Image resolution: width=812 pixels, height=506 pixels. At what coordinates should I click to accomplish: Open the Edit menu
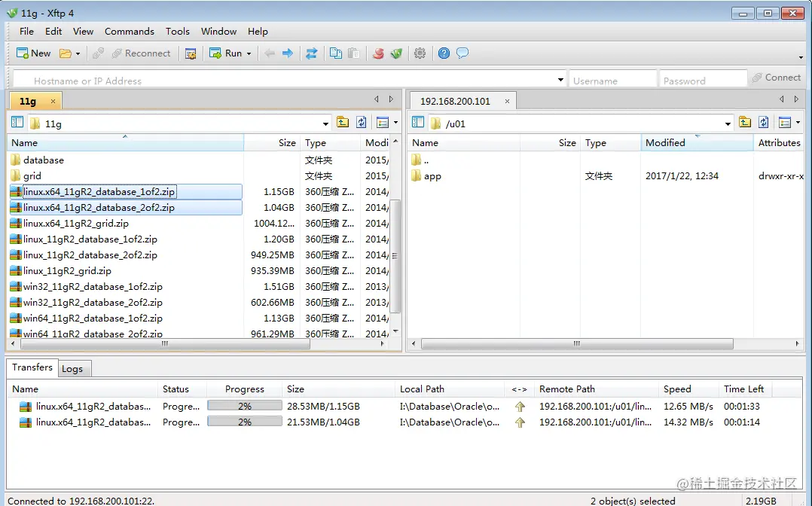53,32
